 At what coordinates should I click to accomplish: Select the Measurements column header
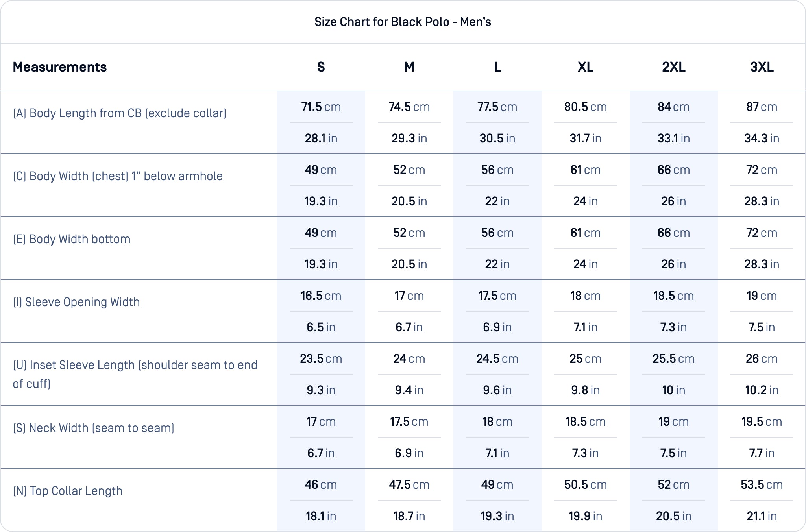click(x=60, y=67)
